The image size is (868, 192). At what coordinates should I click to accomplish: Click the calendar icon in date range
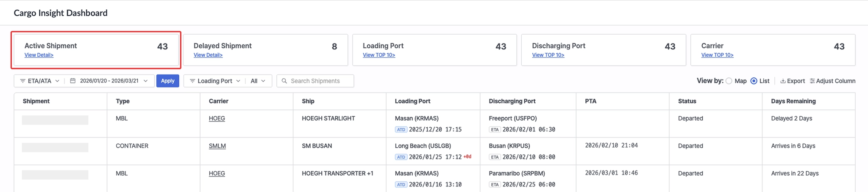pyautogui.click(x=73, y=81)
